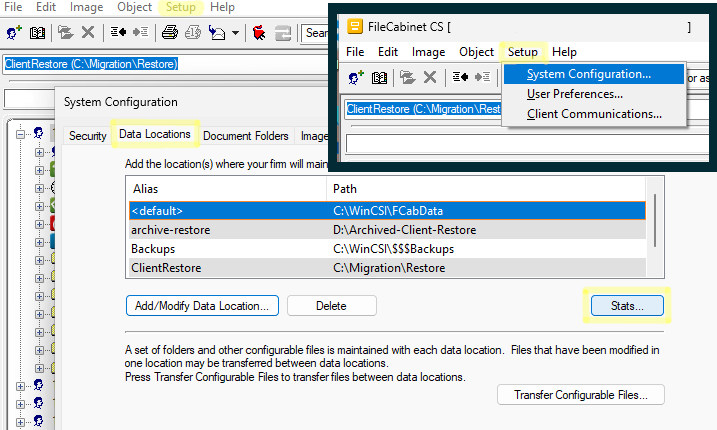Click the open folder icon in the main window toolbar
The image size is (717, 430).
coord(65,32)
